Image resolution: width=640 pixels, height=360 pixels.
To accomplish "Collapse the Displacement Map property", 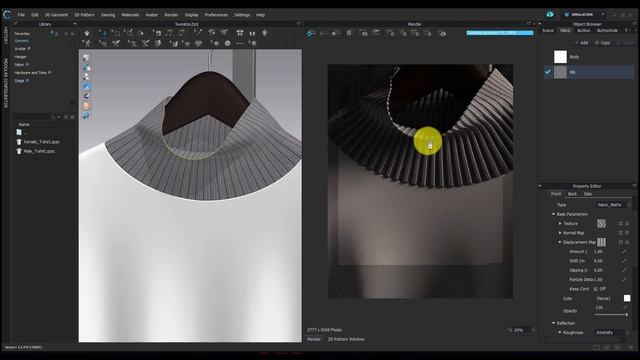I will click(x=560, y=242).
